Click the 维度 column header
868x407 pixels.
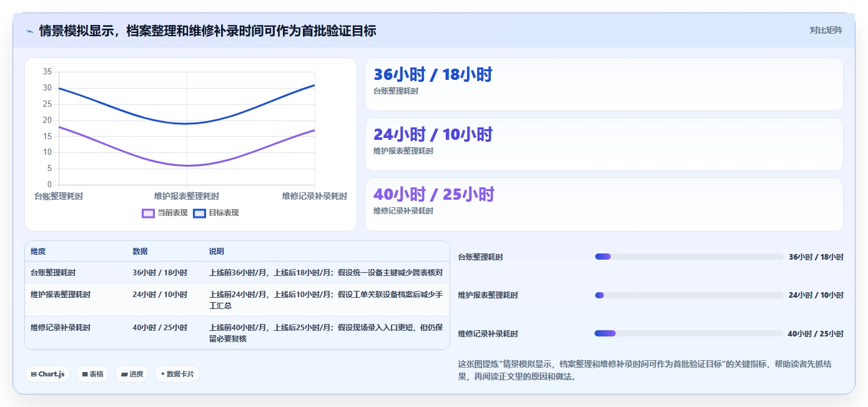(x=38, y=252)
